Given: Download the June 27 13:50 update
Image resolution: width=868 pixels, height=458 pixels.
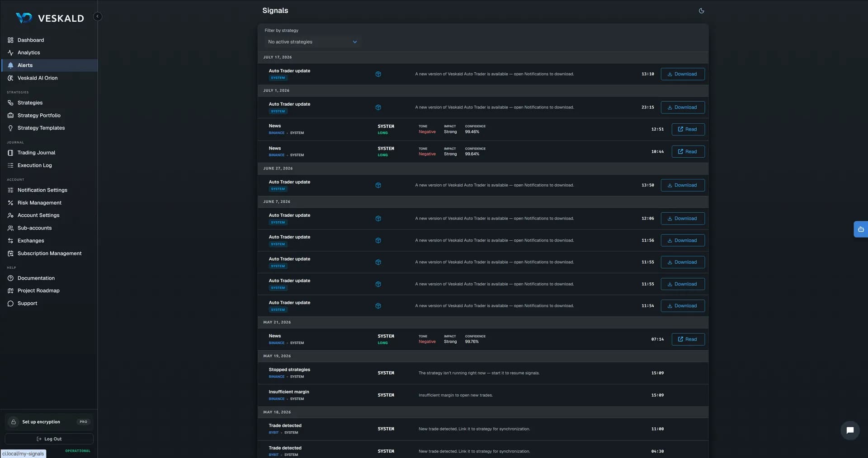Looking at the screenshot, I should (682, 185).
